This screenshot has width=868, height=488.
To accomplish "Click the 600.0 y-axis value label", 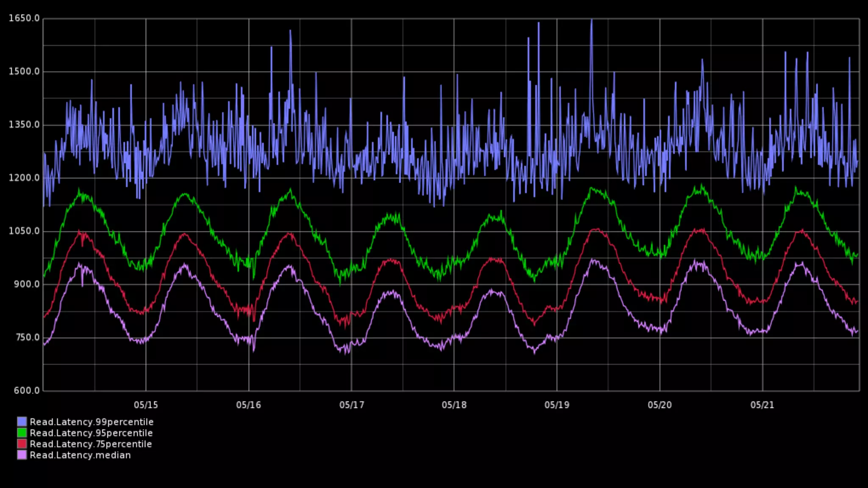I will pyautogui.click(x=27, y=391).
